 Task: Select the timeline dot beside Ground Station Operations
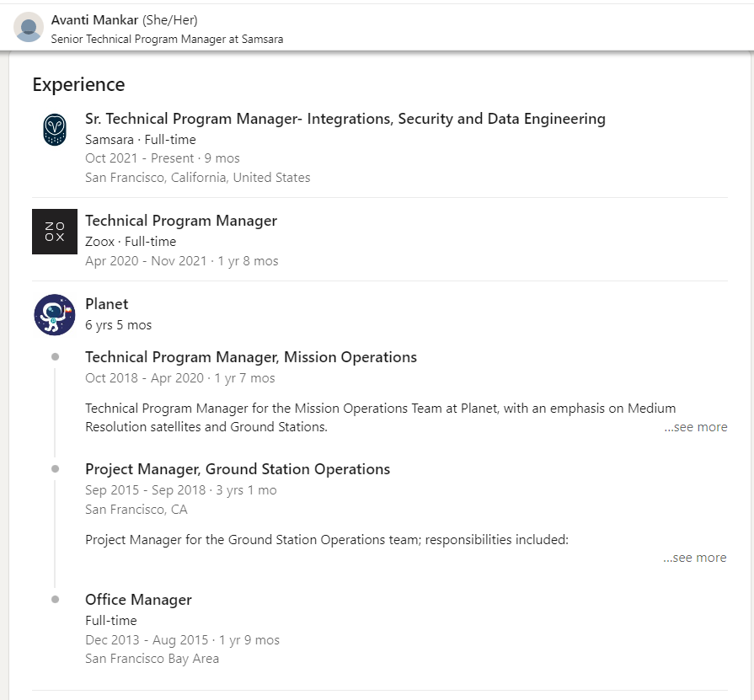click(55, 469)
